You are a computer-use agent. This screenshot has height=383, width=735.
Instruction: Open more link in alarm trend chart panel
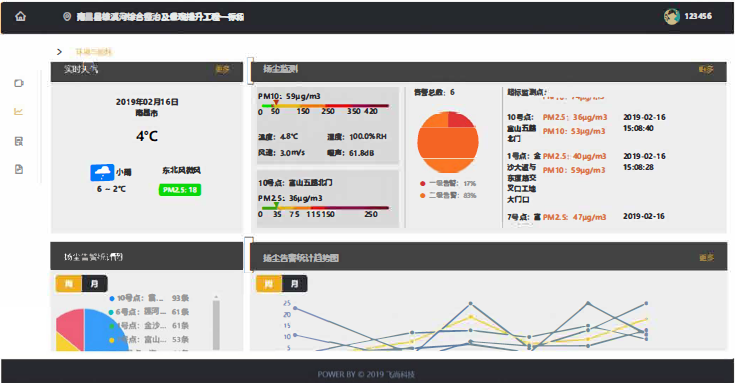[x=706, y=257]
